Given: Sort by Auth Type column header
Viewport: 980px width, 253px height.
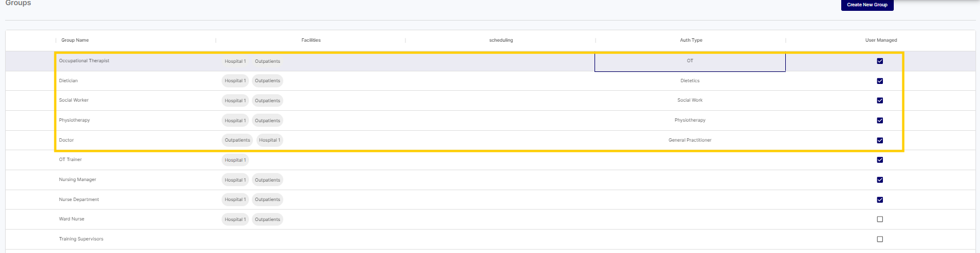Looking at the screenshot, I should click(x=691, y=41).
